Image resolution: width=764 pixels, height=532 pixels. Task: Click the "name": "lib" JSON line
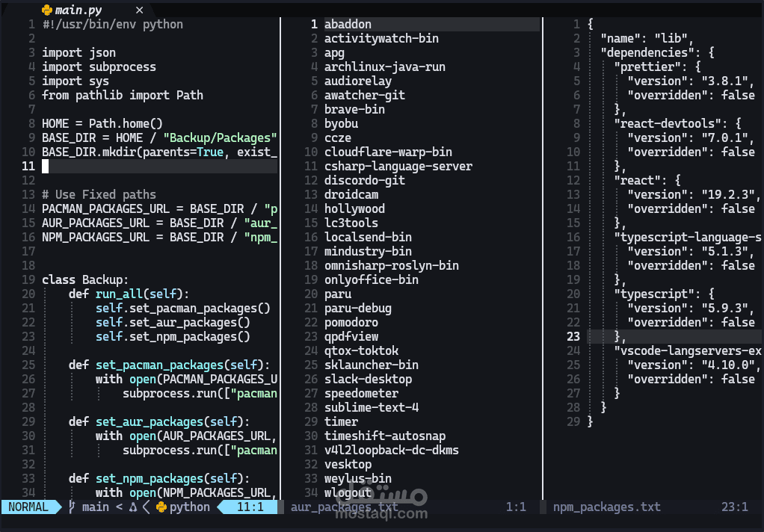tap(647, 39)
